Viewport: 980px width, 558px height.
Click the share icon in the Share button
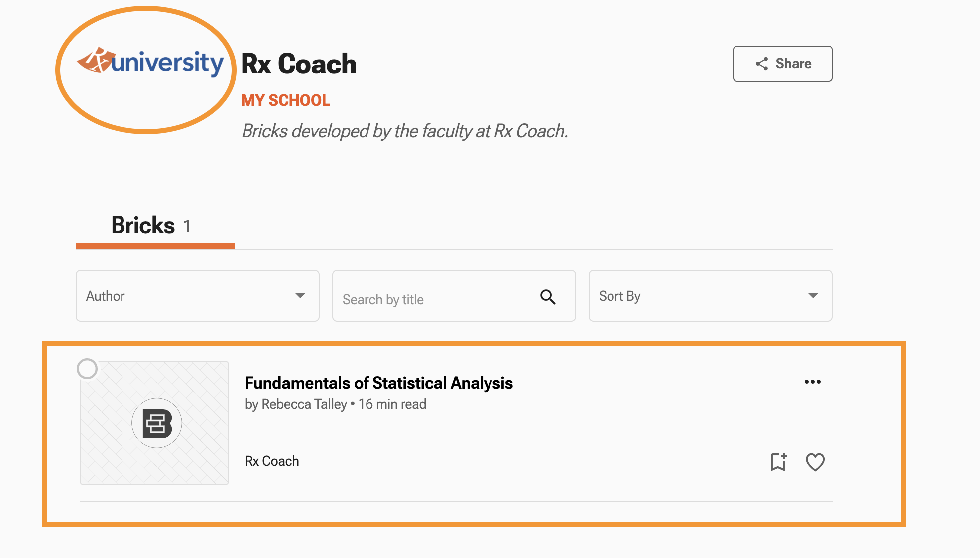[762, 64]
